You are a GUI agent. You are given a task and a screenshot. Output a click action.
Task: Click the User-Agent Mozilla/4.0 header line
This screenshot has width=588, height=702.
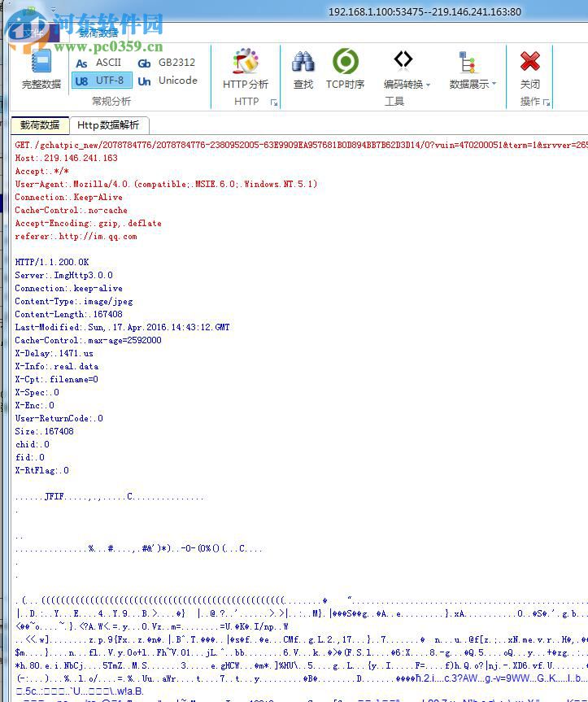click(166, 184)
